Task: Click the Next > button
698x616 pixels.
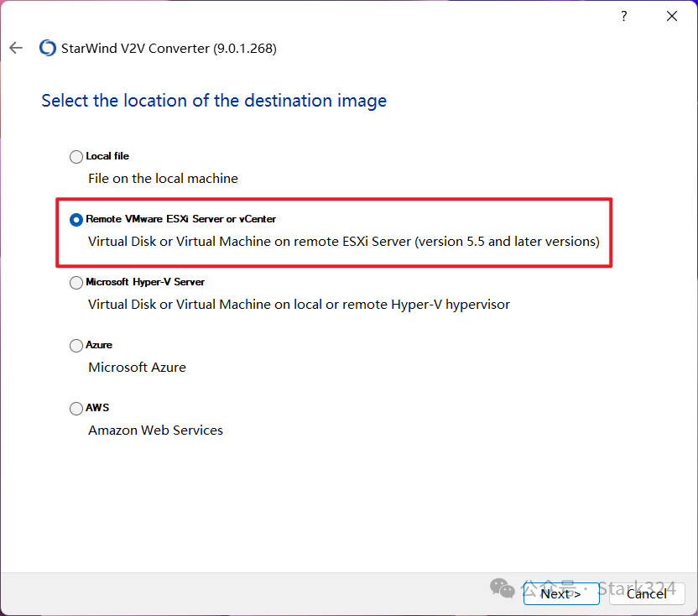Action: click(561, 593)
